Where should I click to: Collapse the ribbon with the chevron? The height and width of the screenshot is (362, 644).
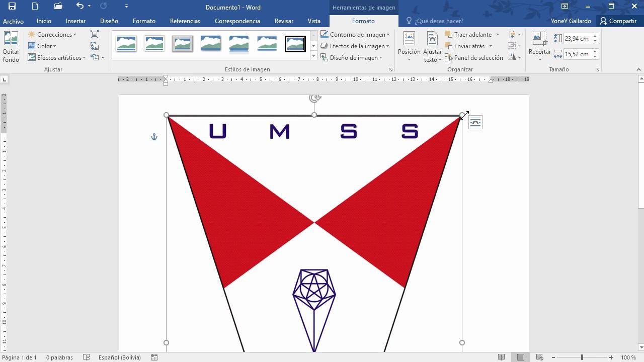(639, 70)
